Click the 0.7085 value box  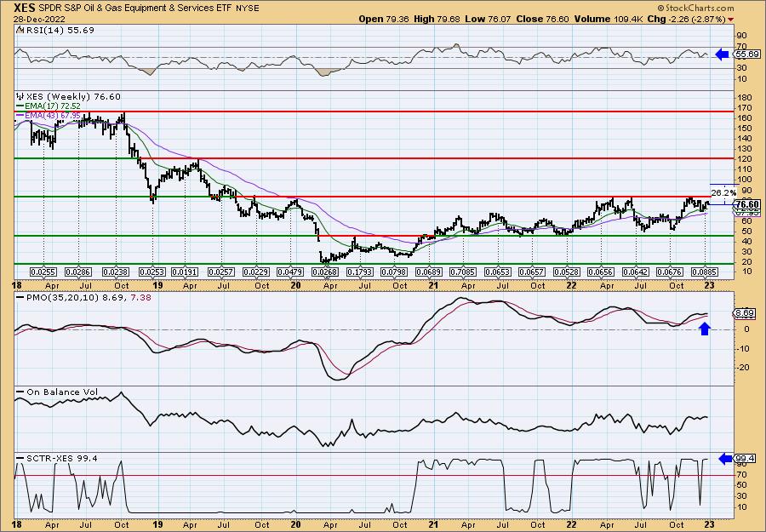tap(463, 272)
